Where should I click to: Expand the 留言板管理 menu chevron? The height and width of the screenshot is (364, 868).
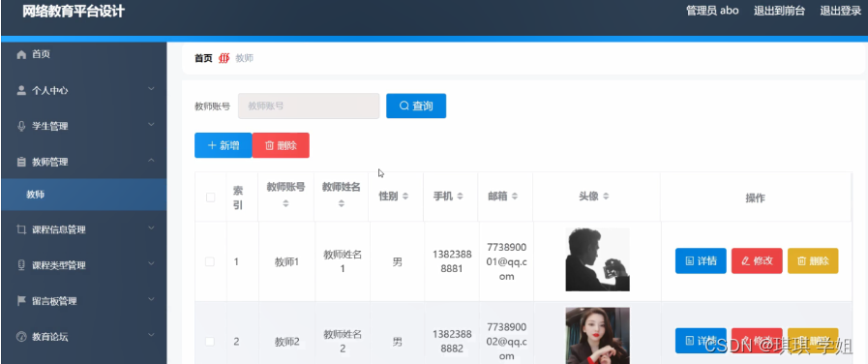click(151, 299)
